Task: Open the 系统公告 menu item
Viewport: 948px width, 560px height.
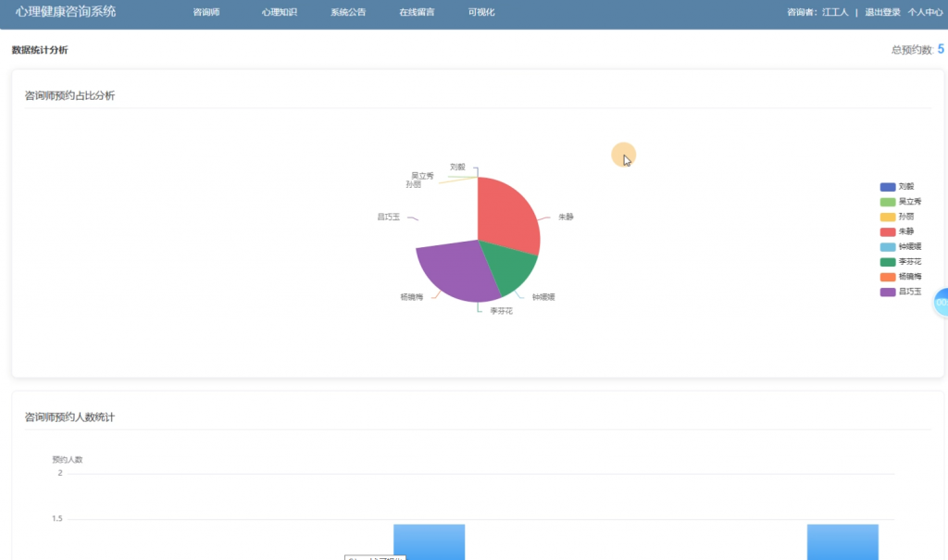Action: click(x=348, y=12)
